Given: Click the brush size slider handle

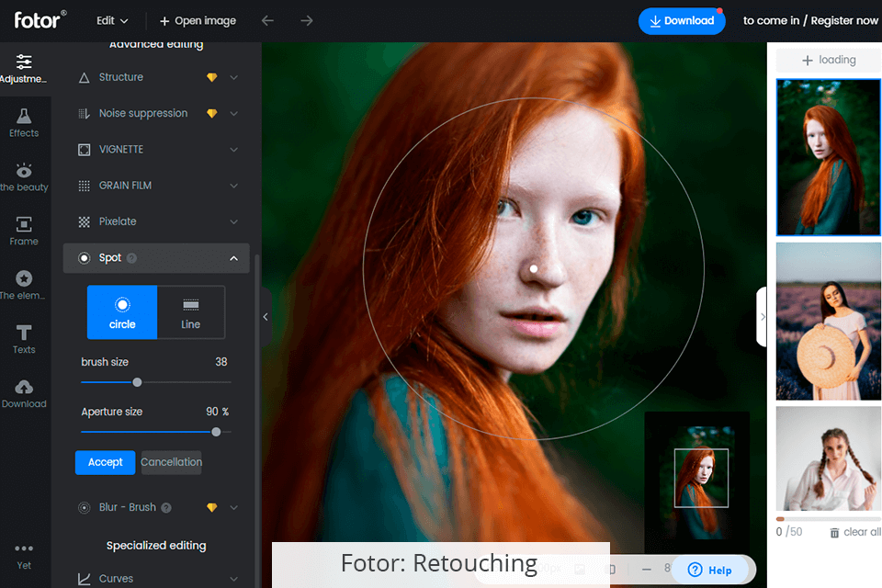Looking at the screenshot, I should pos(138,382).
